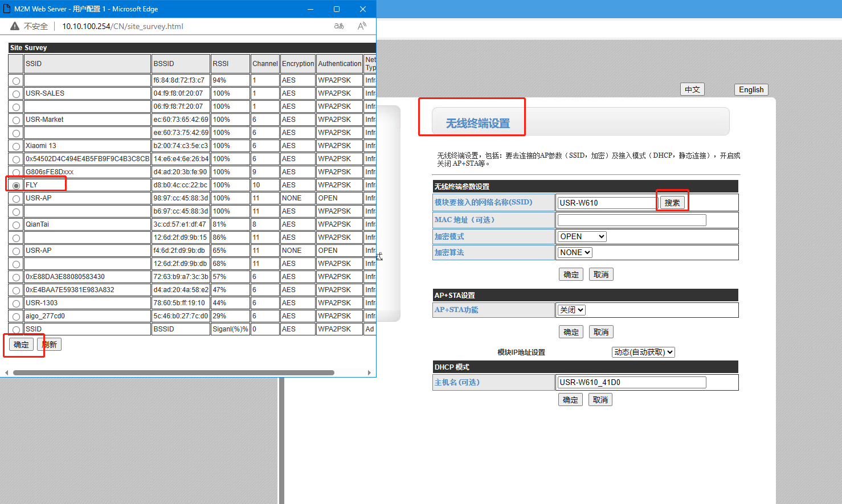Confirm site survey selection with 确定 button

tap(21, 345)
